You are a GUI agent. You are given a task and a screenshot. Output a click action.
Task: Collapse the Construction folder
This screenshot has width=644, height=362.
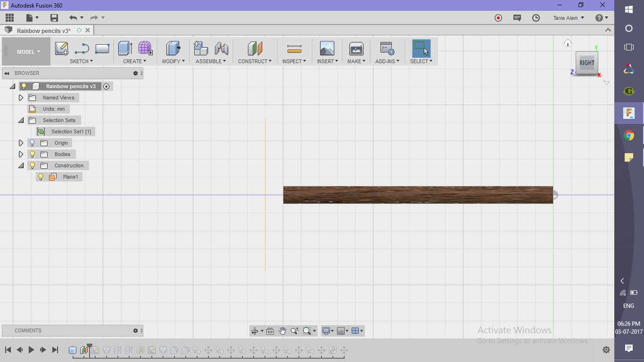click(x=21, y=165)
